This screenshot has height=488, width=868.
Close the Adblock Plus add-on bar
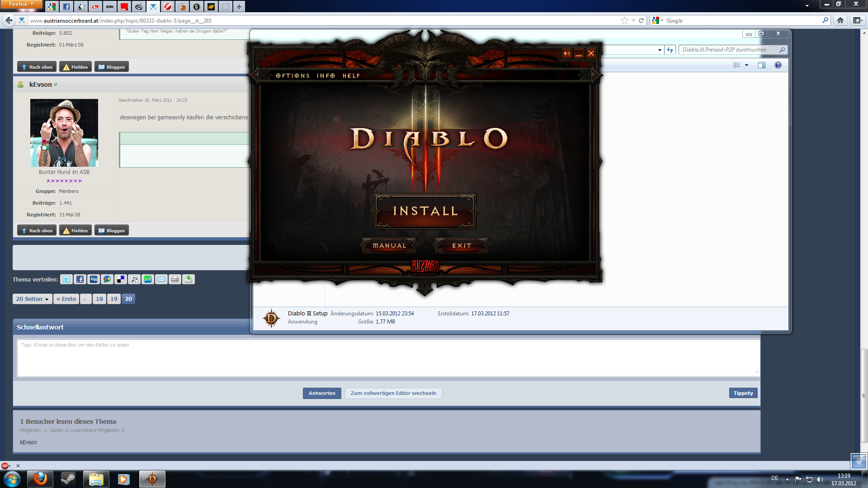(x=18, y=466)
